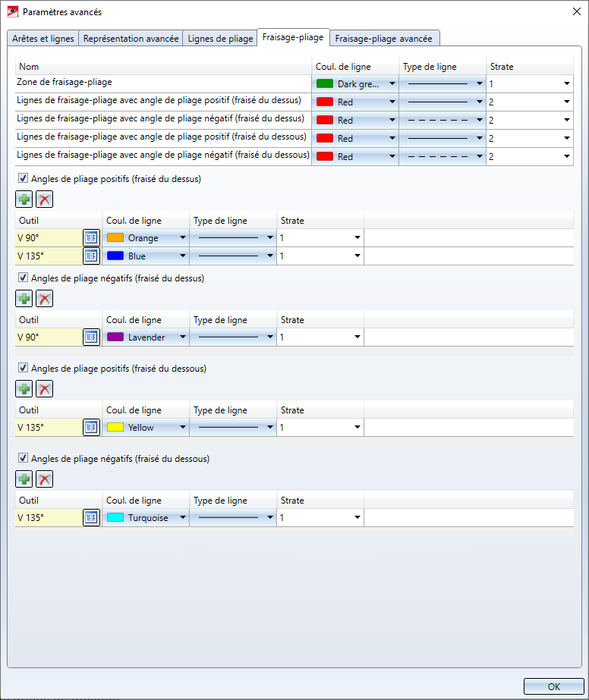Delete tool under negative angles milled from below

(45, 479)
